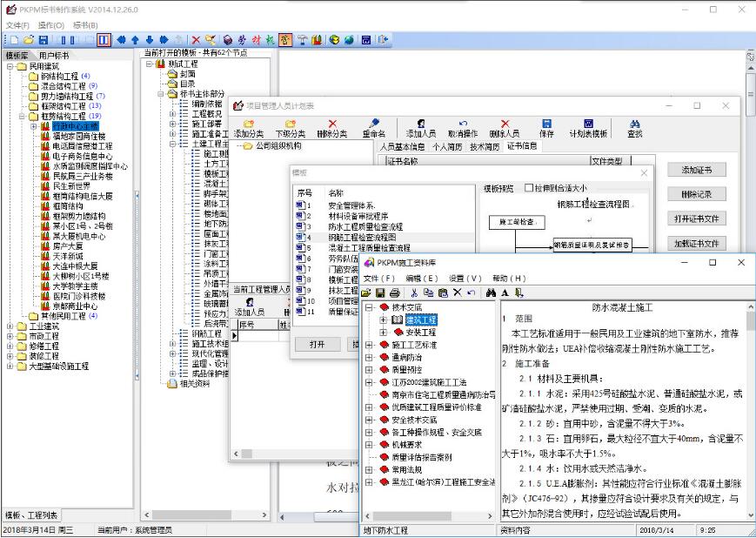This screenshot has height=538, width=756.
Task: Click the 打开证书文件 button
Action: (x=697, y=219)
